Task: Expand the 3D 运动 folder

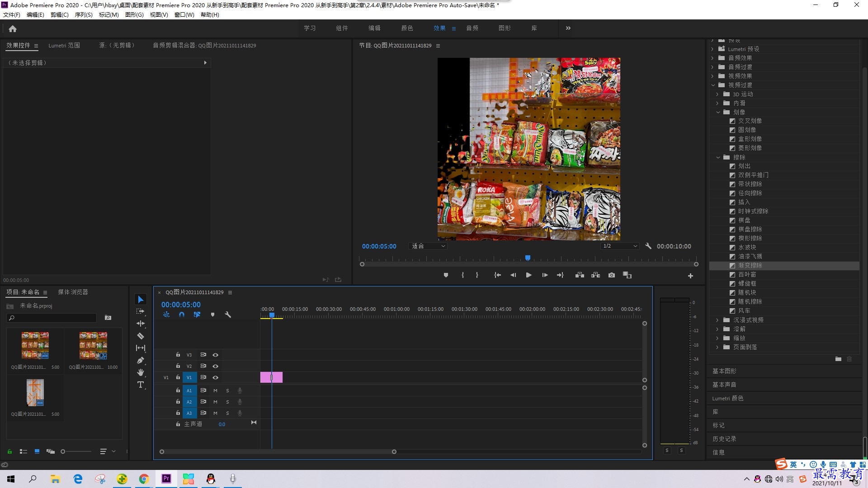Action: tap(717, 94)
